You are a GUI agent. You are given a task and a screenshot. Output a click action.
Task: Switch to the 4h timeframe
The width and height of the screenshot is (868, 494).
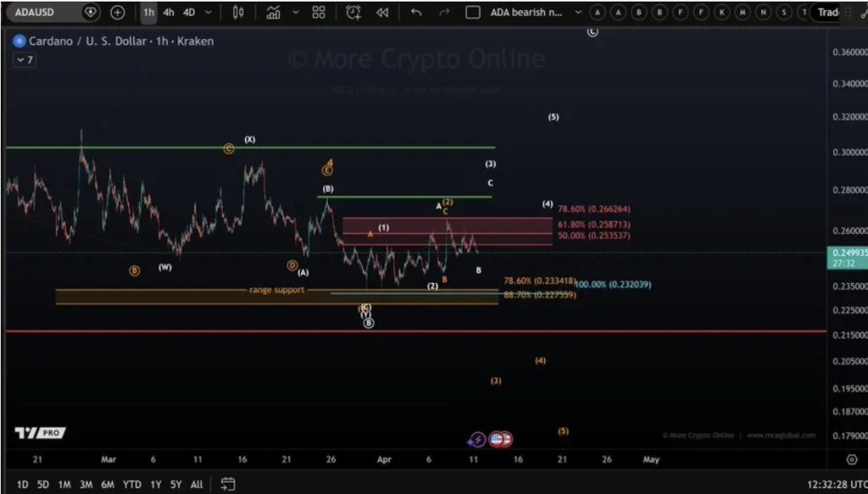(169, 13)
